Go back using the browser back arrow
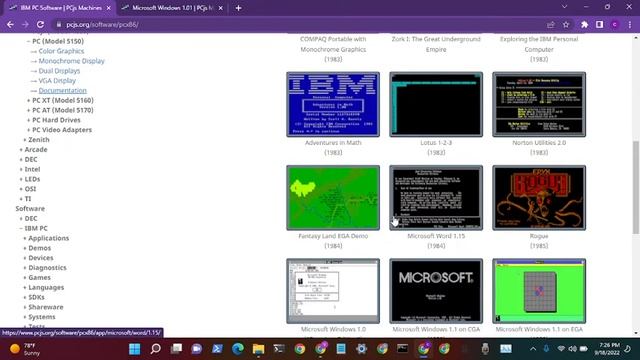The image size is (640, 360). pyautogui.click(x=10, y=24)
